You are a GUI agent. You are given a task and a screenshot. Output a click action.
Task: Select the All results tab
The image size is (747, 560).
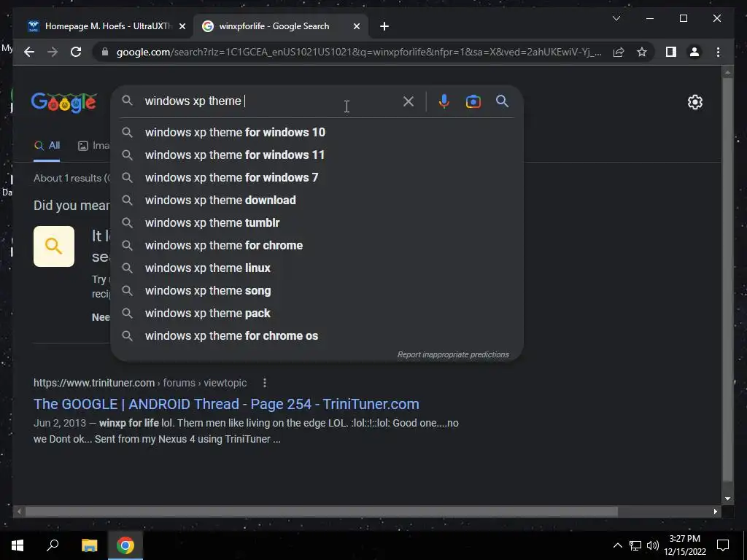47,146
